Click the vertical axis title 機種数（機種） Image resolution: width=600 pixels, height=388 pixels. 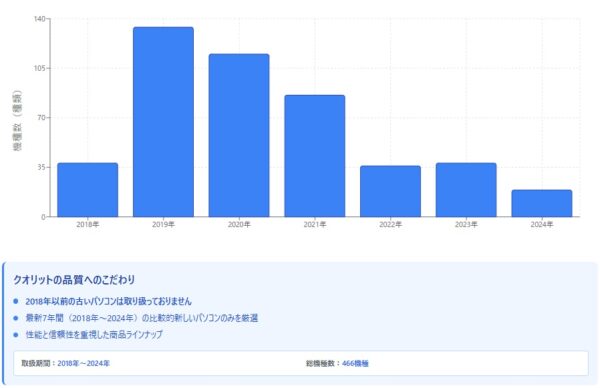(18, 121)
